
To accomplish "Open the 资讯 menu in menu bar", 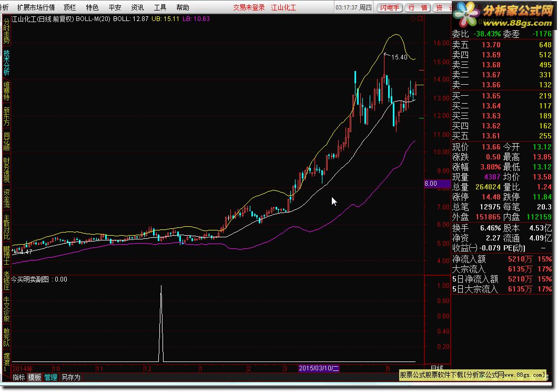I will click(137, 7).
